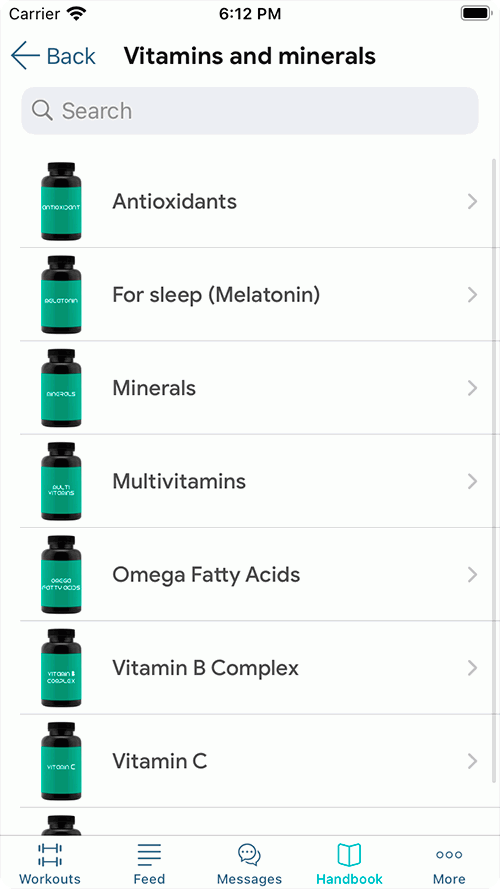Expand Multivitamins via its chevron arrow

(x=472, y=481)
